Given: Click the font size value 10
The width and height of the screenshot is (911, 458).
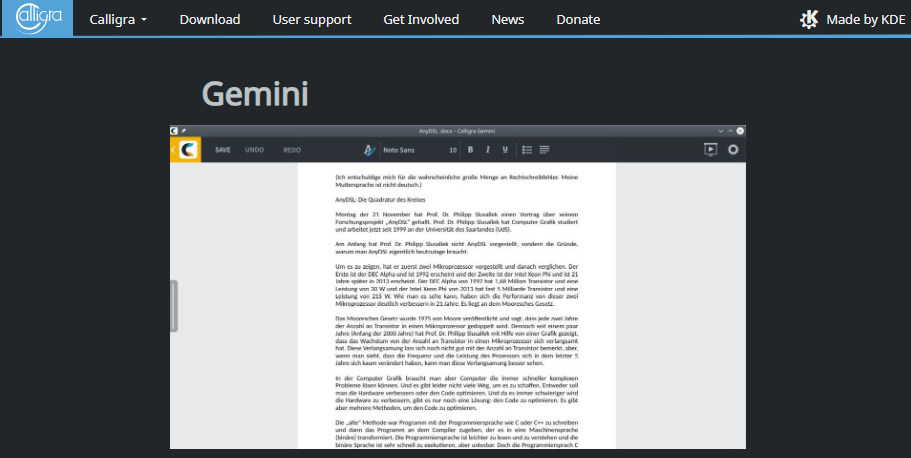Looking at the screenshot, I should click(x=453, y=150).
